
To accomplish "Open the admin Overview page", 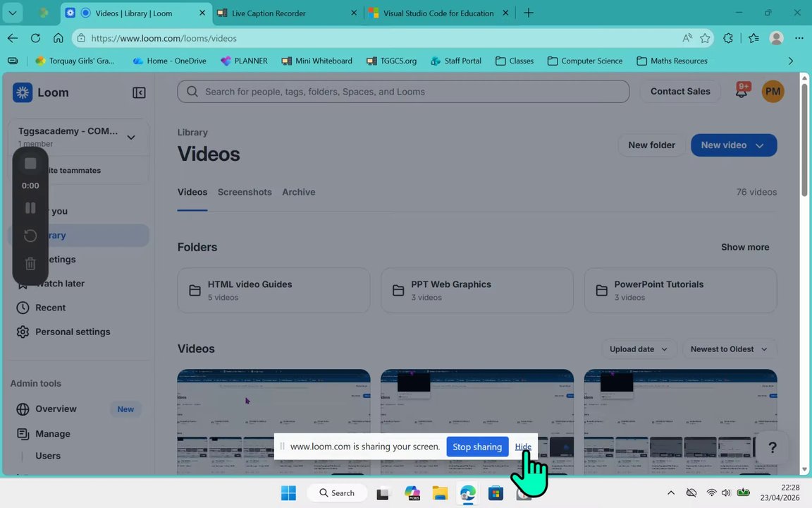I will [56, 409].
